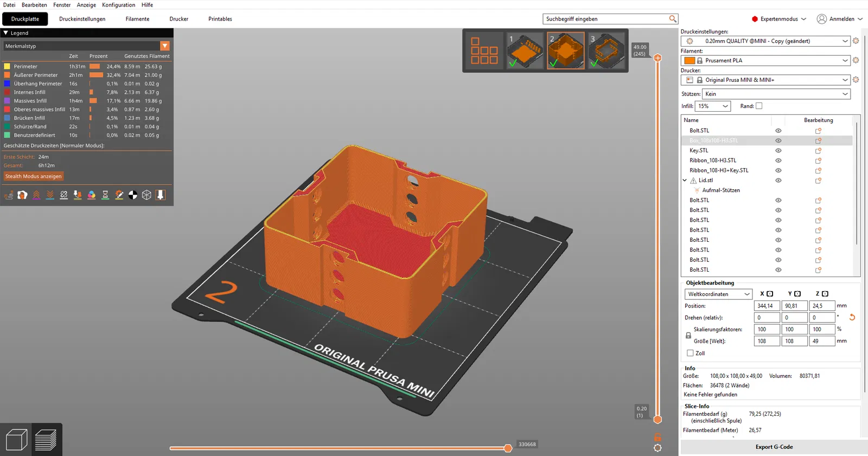Click the orange filament color swatch
868x456 pixels.
click(690, 61)
